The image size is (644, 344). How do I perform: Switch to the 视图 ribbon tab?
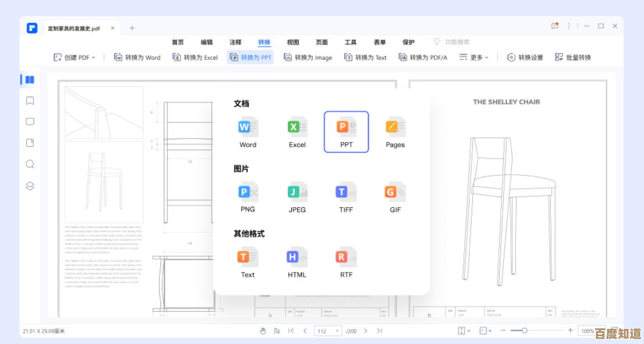pyautogui.click(x=293, y=42)
